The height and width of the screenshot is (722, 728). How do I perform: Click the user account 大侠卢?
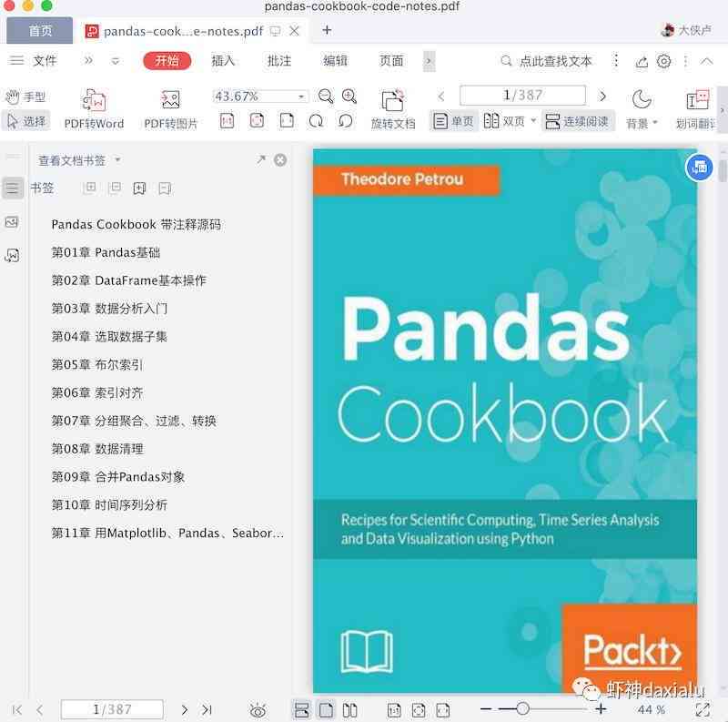pyautogui.click(x=686, y=30)
